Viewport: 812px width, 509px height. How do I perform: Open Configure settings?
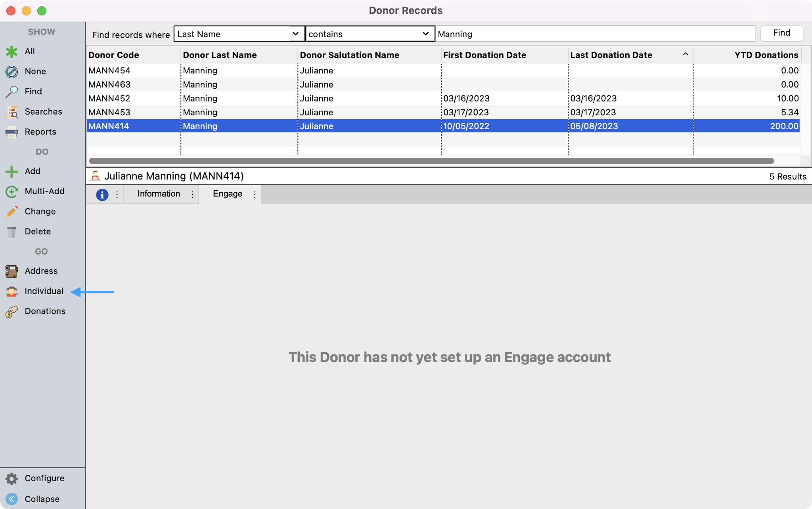(x=11, y=478)
